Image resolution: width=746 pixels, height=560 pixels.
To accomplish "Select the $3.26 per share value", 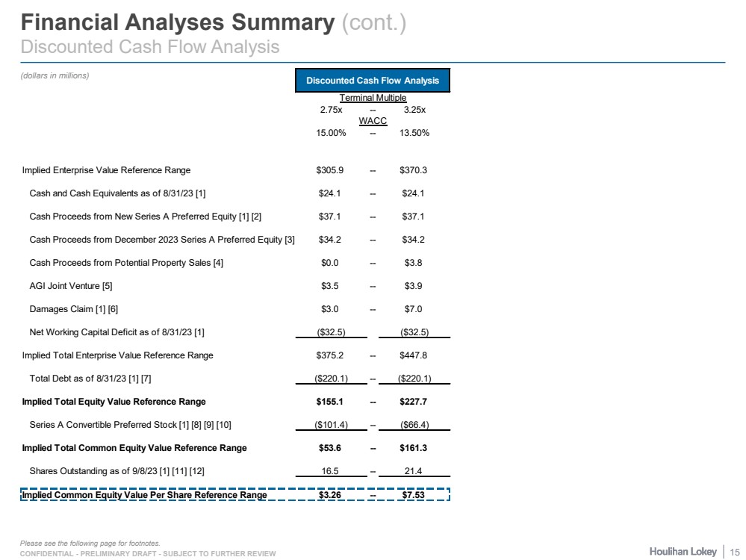I will (330, 495).
